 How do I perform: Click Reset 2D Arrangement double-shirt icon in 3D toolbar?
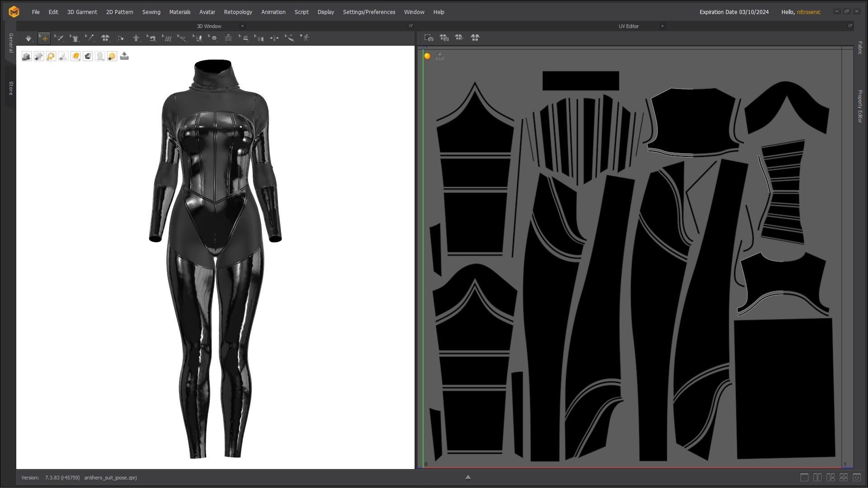click(x=105, y=38)
